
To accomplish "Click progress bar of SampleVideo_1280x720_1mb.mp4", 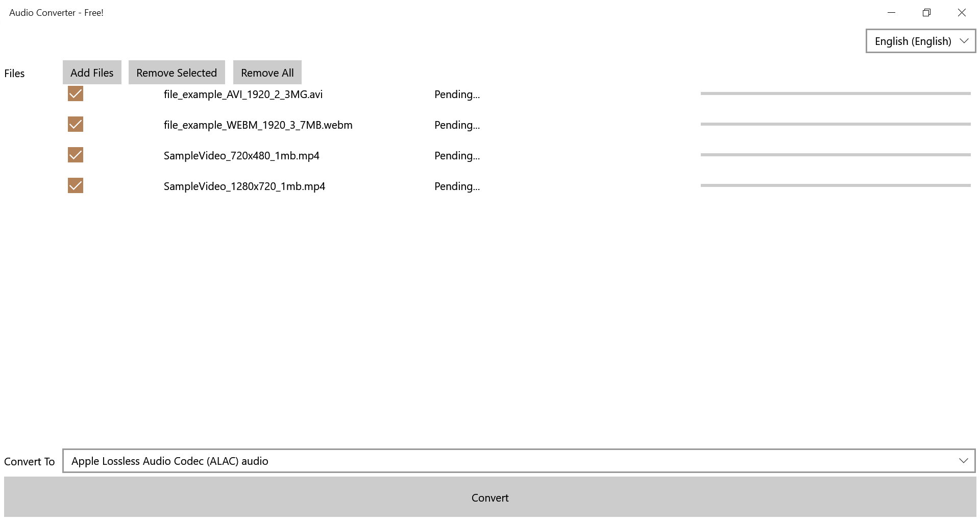I will tap(835, 185).
